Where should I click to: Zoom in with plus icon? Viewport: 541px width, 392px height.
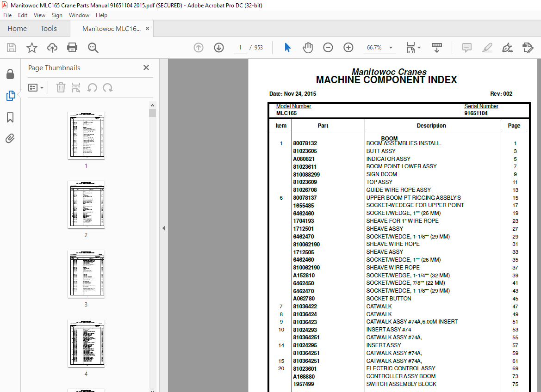click(348, 48)
